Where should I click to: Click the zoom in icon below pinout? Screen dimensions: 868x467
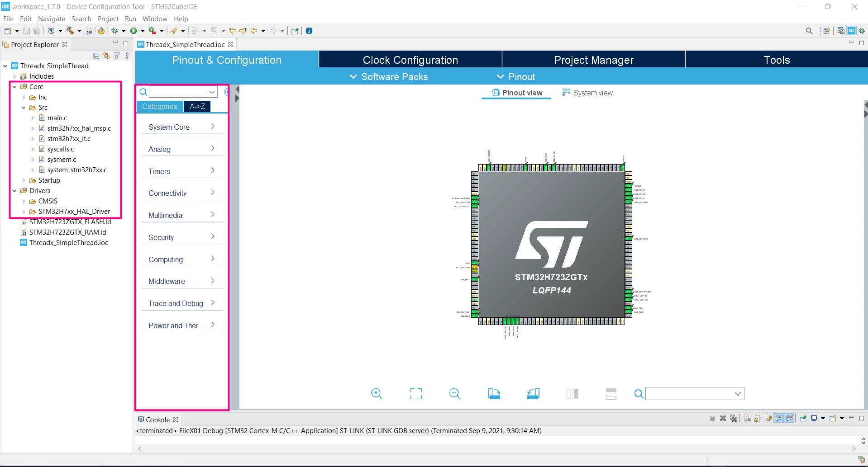click(377, 393)
